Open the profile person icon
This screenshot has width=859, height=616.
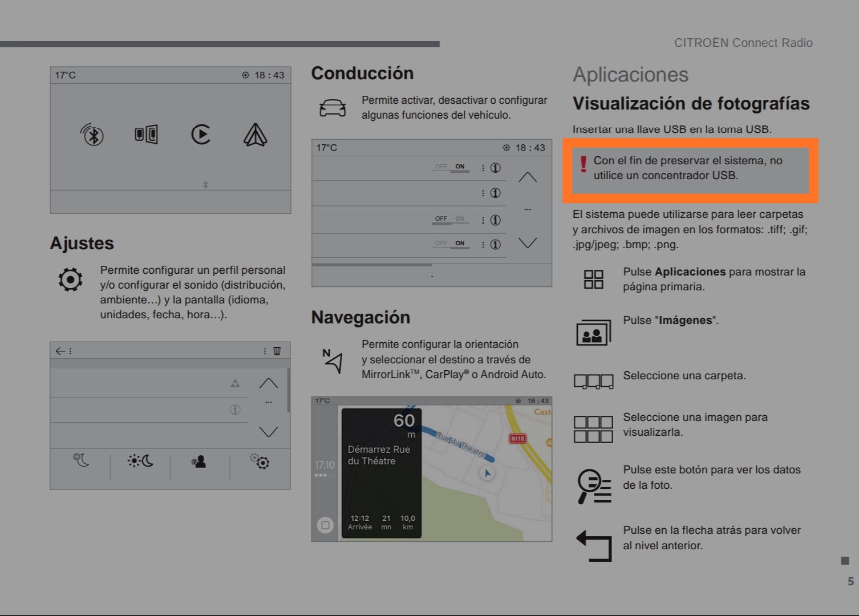(198, 461)
